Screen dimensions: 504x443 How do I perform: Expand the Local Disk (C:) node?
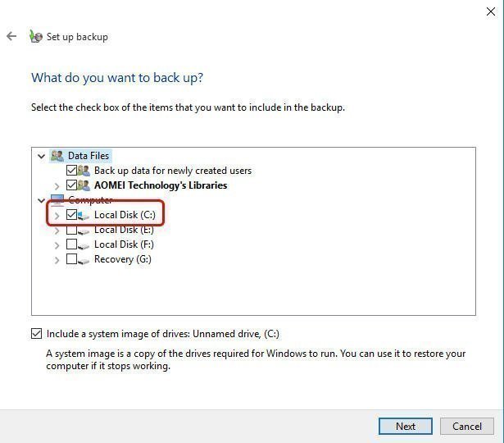[57, 215]
